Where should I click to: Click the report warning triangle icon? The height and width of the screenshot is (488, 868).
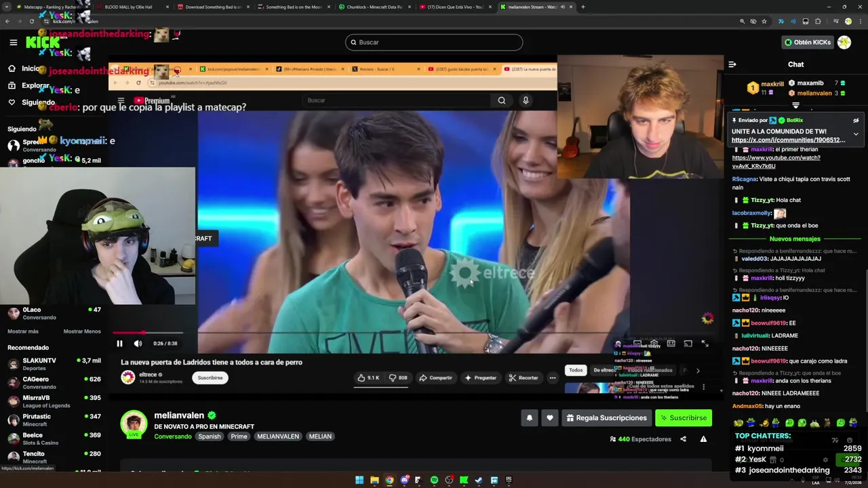tap(703, 439)
